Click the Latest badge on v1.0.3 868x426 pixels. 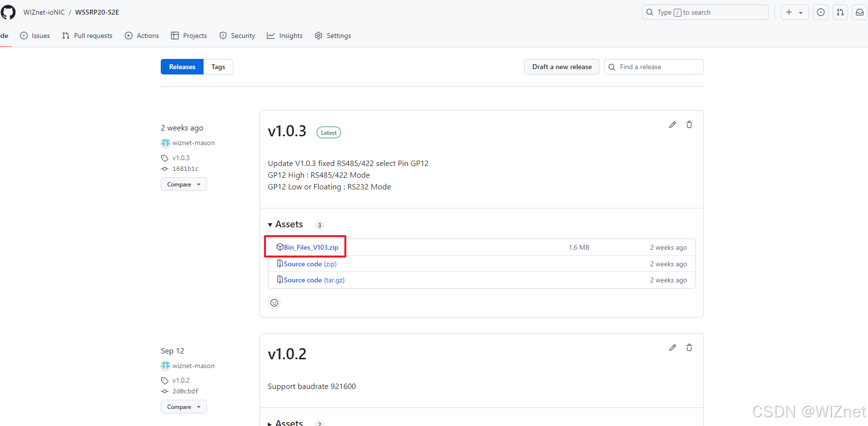tap(329, 132)
